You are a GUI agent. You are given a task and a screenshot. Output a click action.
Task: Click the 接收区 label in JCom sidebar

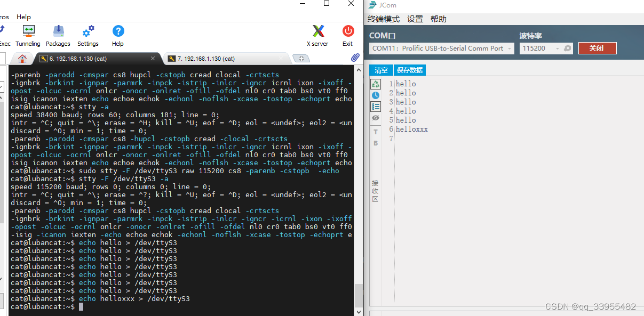[x=375, y=191]
